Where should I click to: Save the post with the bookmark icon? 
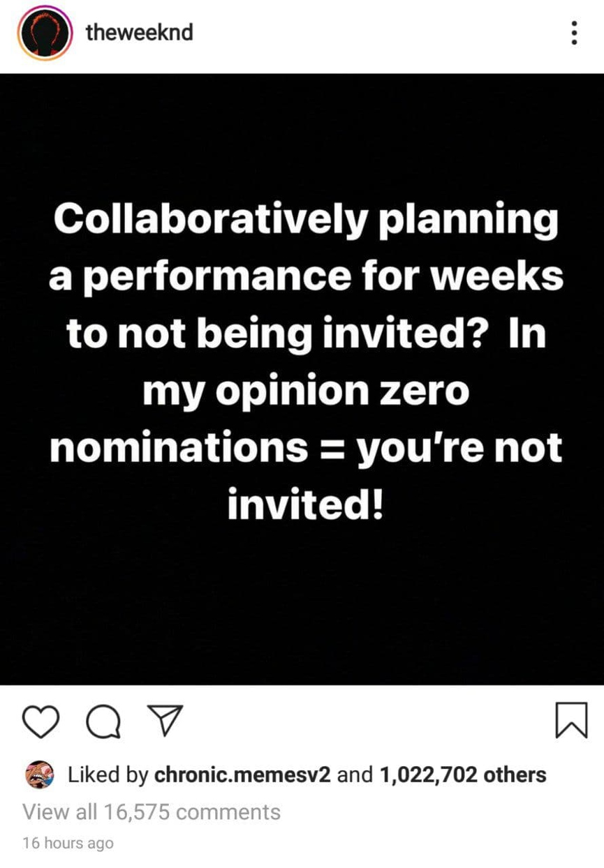coord(570,720)
